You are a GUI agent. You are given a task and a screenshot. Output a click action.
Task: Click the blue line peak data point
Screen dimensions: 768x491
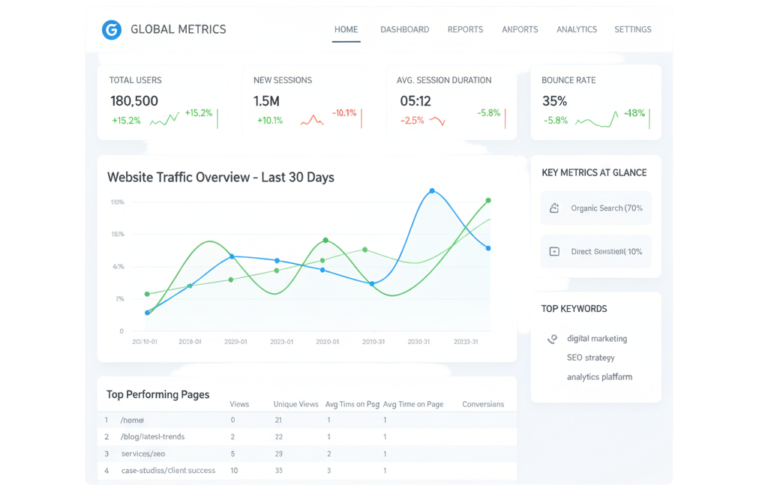(432, 190)
